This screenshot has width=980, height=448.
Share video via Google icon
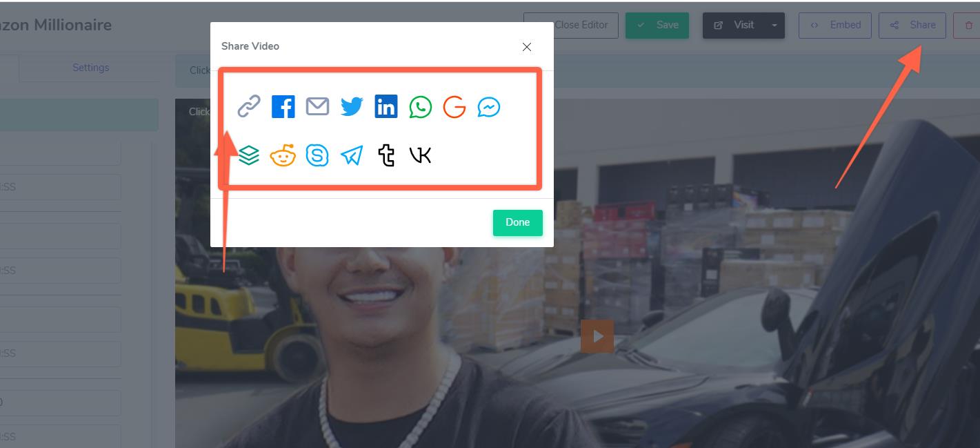click(454, 107)
